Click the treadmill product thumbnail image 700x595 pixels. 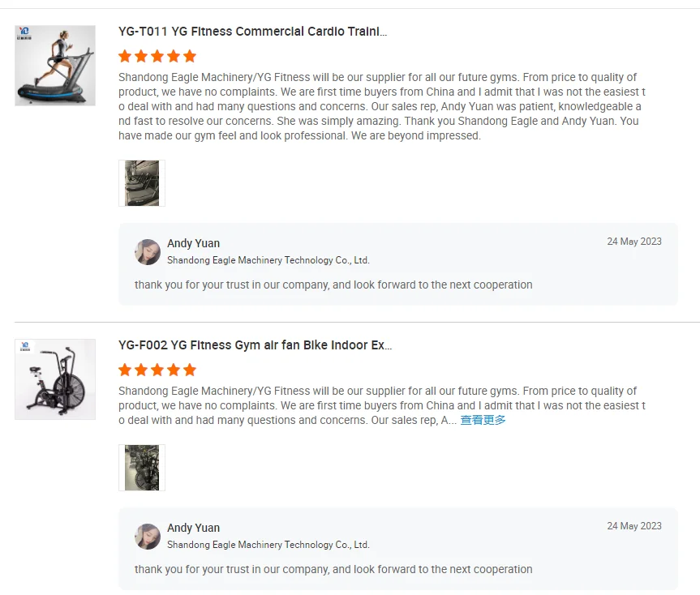tap(55, 66)
